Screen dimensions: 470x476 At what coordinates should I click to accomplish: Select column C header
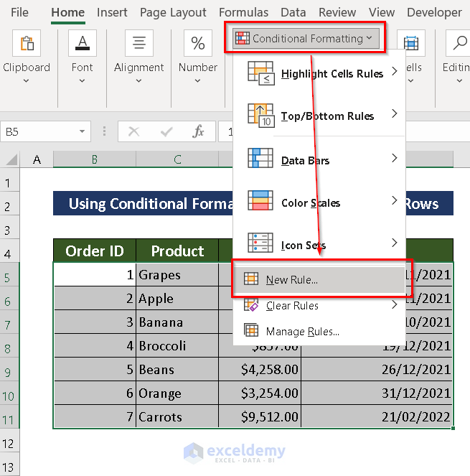[x=177, y=159]
